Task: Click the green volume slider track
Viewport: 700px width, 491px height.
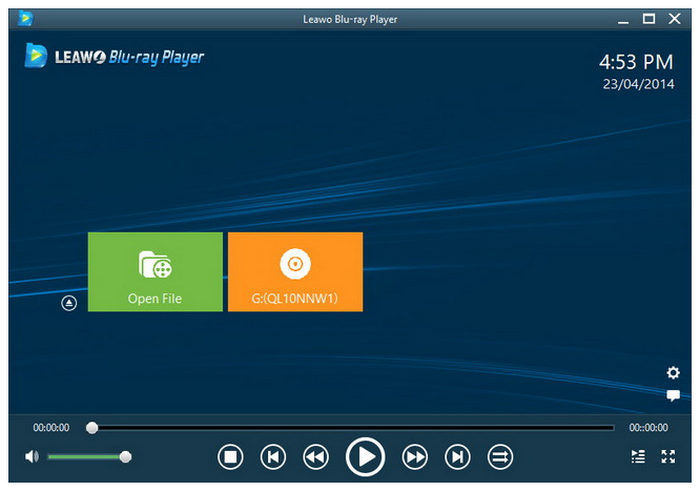Action: point(85,457)
